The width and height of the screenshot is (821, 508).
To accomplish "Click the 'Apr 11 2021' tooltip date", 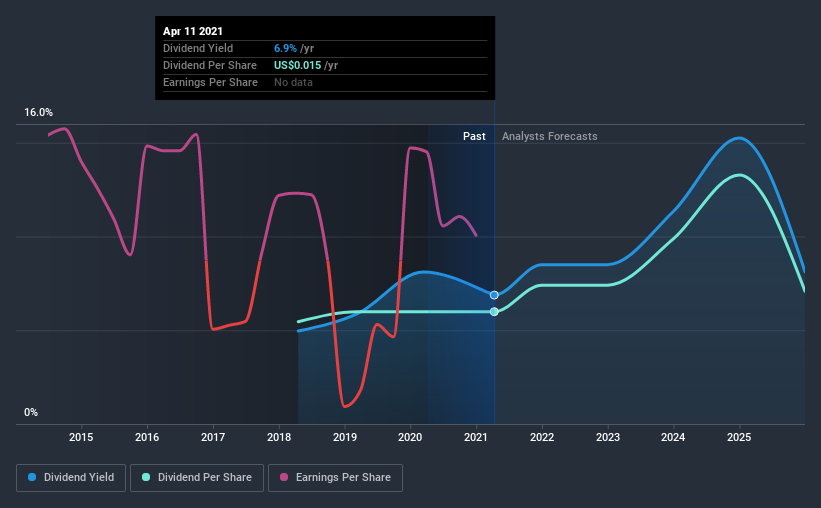I will tap(193, 31).
